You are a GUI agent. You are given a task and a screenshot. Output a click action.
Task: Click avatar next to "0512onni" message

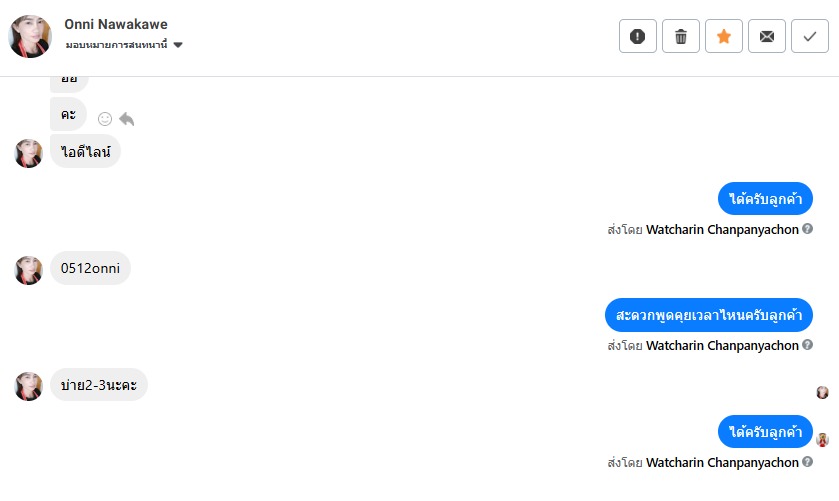[29, 270]
